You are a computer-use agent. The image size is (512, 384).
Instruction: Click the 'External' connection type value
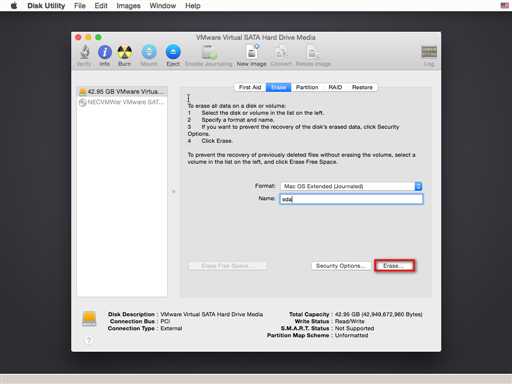point(171,328)
